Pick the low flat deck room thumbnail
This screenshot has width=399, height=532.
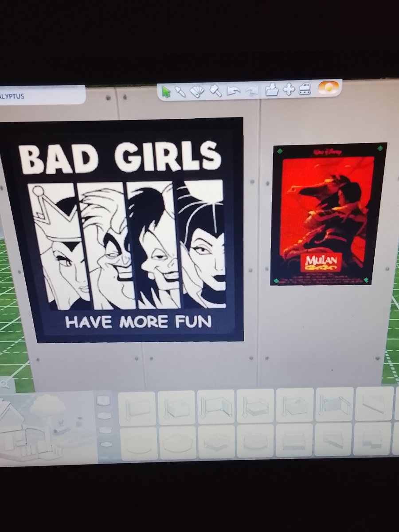pyautogui.click(x=255, y=406)
